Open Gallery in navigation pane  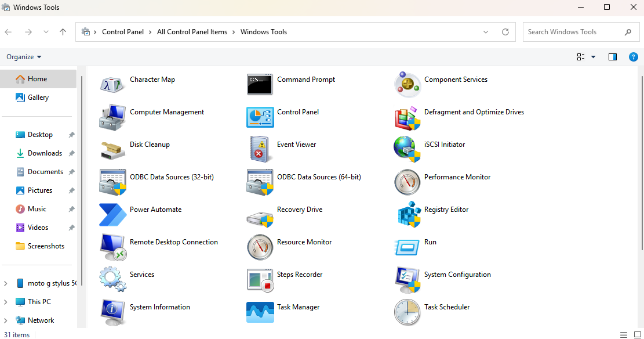click(38, 98)
